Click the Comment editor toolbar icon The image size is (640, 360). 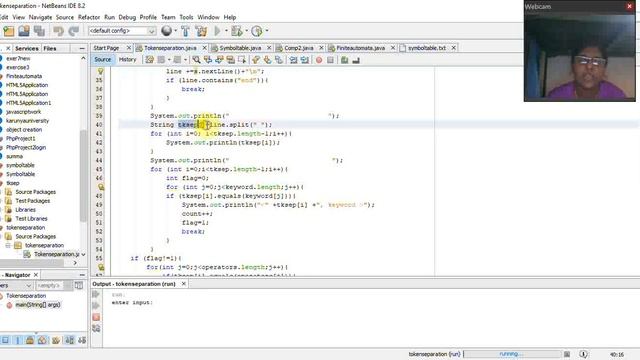(344, 60)
